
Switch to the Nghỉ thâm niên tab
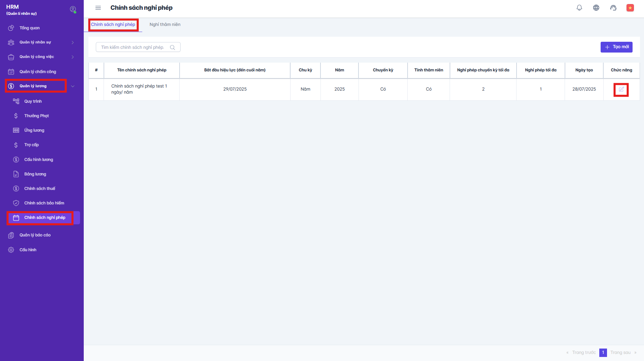165,25
